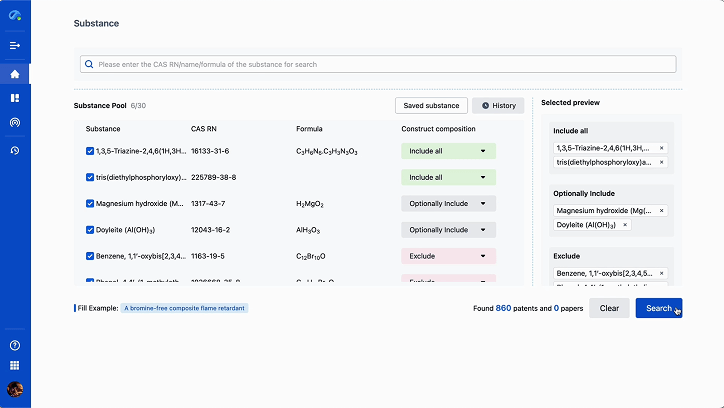This screenshot has width=724, height=408.
Task: Open the help question mark icon
Action: 15,345
